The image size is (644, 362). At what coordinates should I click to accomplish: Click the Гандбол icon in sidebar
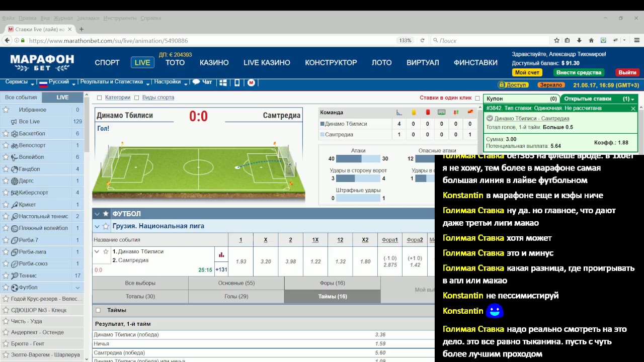[15, 169]
